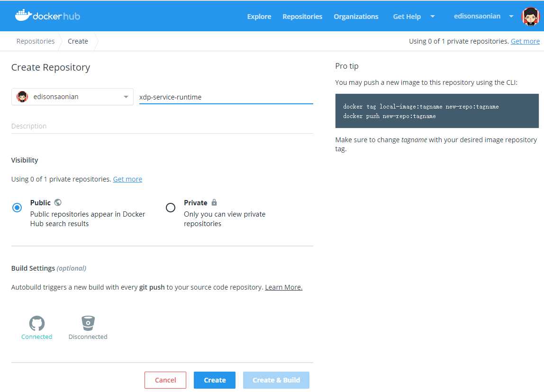
Task: Click the Cancel button
Action: click(x=165, y=380)
